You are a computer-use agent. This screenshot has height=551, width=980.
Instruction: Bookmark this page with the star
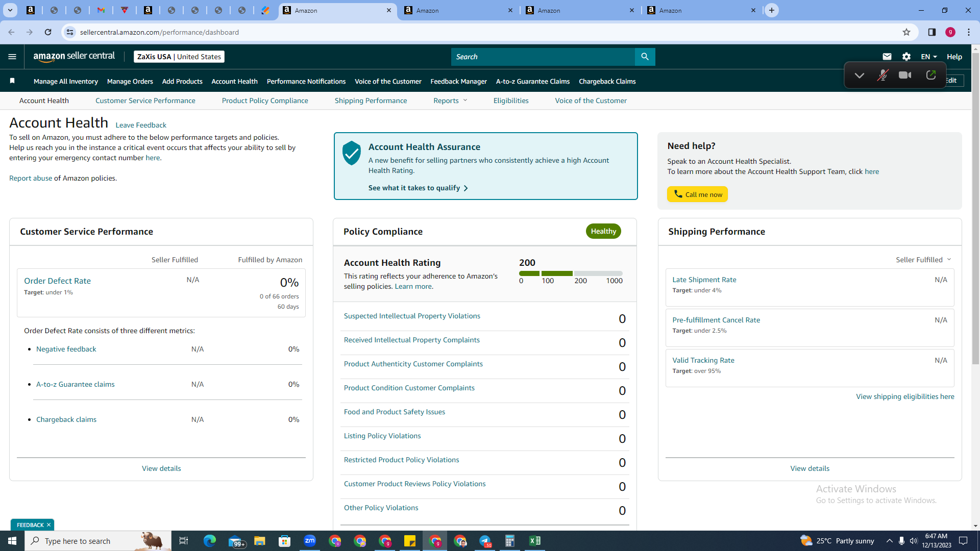[x=906, y=32]
